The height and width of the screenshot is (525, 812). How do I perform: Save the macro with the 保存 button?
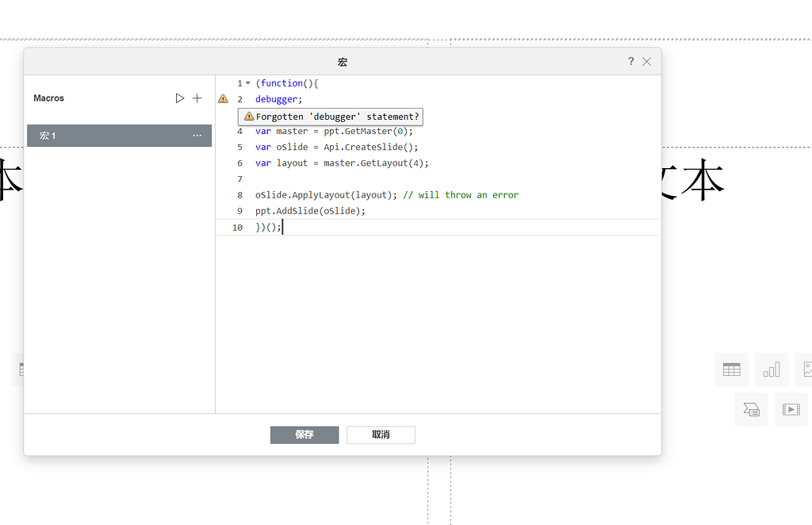coord(304,435)
